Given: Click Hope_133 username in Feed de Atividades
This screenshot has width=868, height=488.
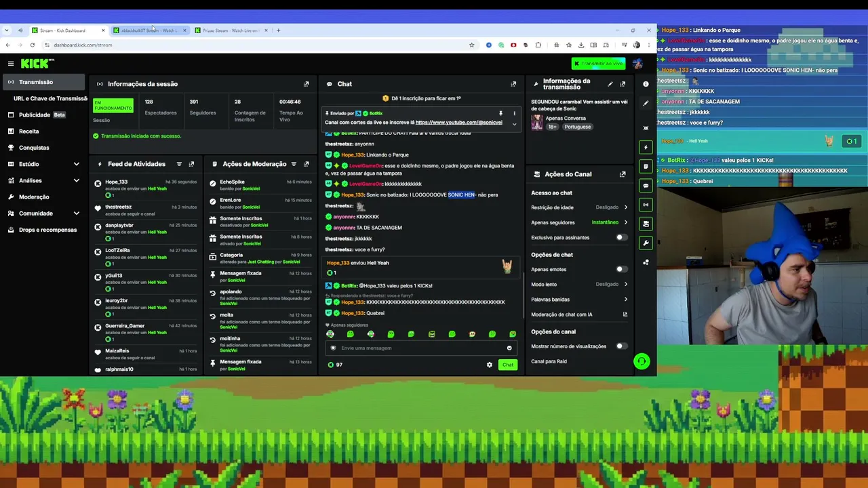Looking at the screenshot, I should [117, 182].
